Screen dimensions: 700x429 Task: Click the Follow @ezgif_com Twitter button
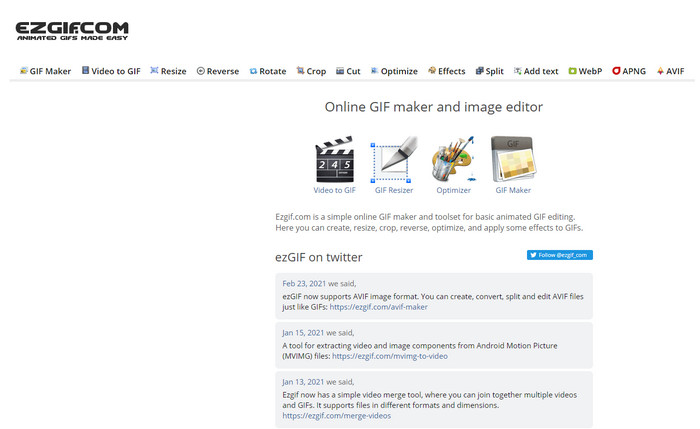(x=560, y=255)
